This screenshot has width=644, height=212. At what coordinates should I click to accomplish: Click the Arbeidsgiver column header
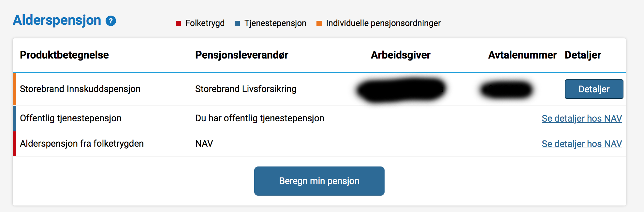[401, 55]
